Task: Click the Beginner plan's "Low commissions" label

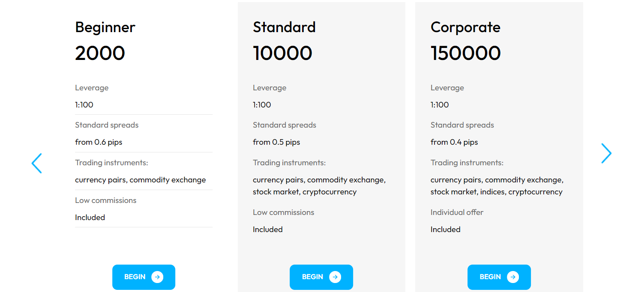Action: 105,200
